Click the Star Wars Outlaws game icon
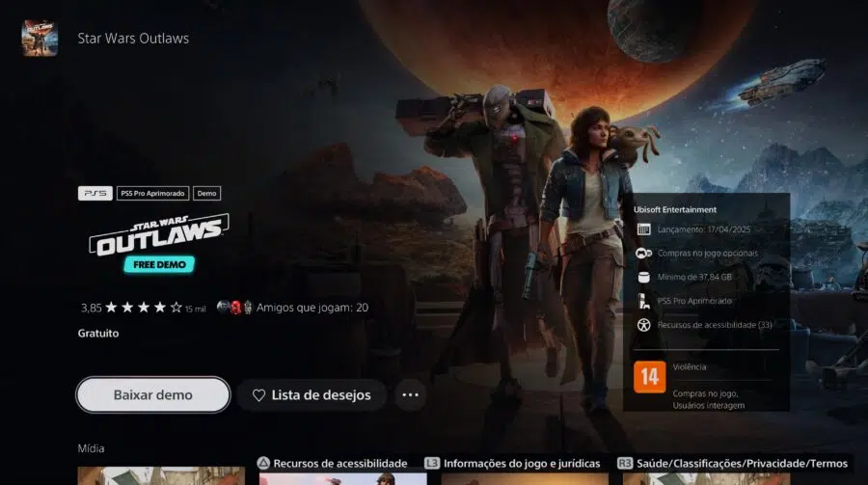The image size is (868, 485). click(x=40, y=39)
